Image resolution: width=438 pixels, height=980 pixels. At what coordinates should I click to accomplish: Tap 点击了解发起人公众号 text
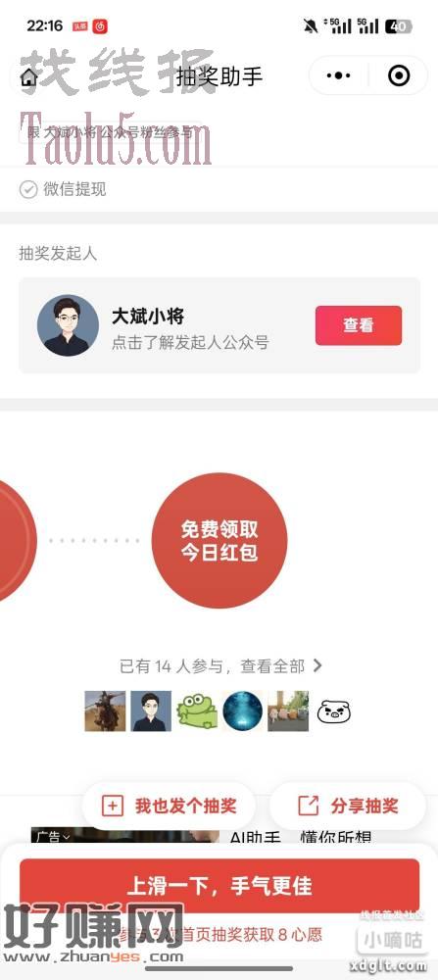[x=190, y=342]
